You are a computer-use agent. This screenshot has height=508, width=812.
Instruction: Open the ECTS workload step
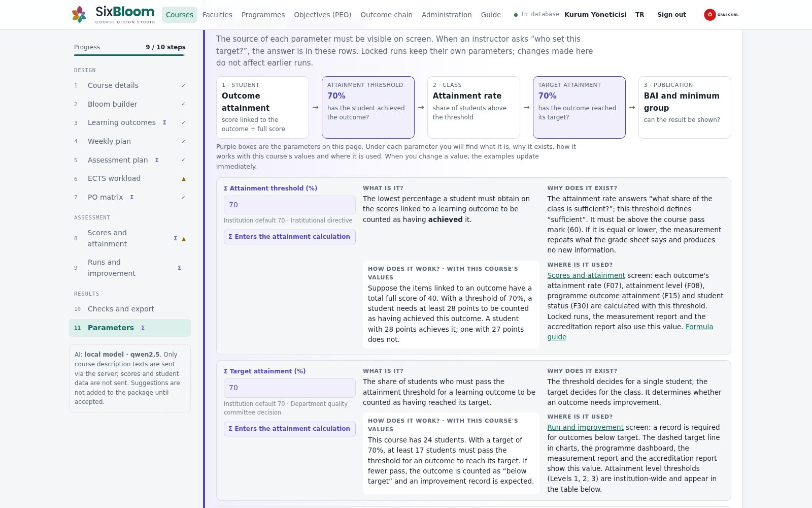[x=130, y=178]
